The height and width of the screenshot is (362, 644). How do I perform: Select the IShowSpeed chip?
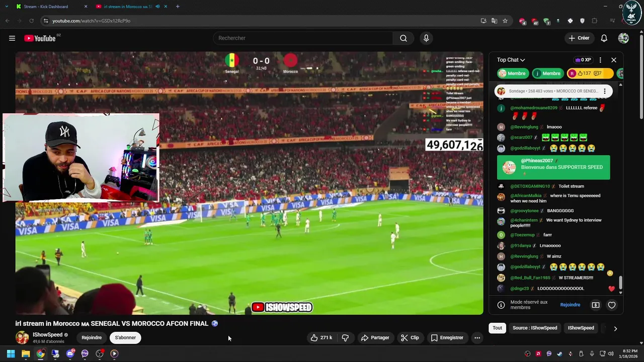[x=581, y=328]
